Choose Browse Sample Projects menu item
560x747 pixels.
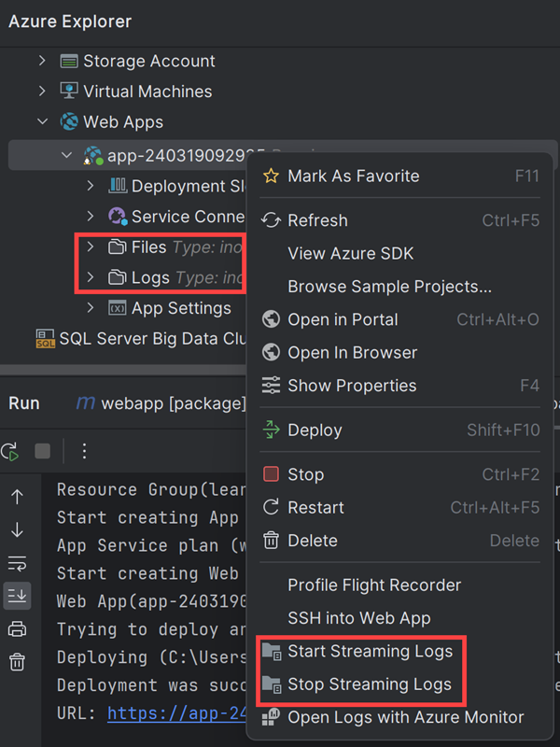[x=400, y=287]
